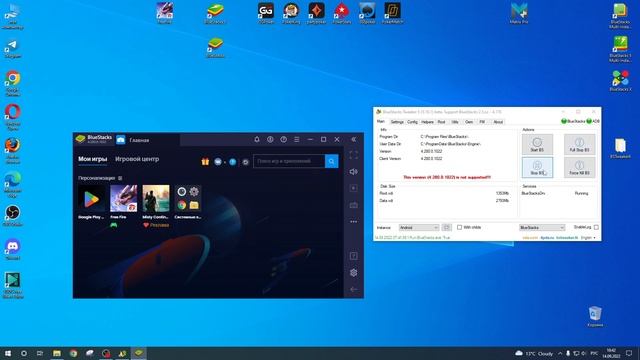Open Opera browser desktop shortcut
This screenshot has height=360, width=640.
click(13, 117)
